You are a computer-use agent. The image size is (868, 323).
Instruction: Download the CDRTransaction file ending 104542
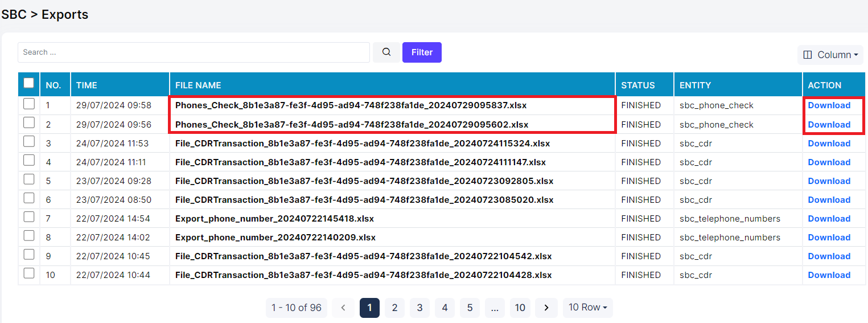click(829, 256)
